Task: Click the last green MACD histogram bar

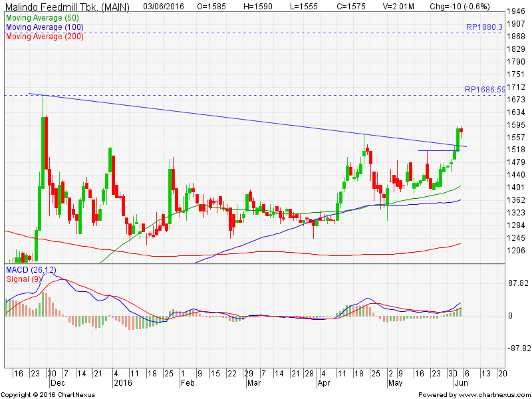Action: coord(460,311)
